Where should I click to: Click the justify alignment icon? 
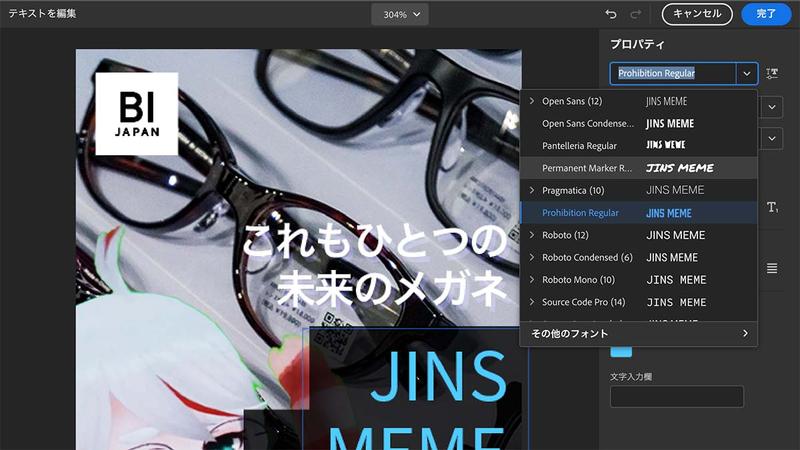click(x=772, y=268)
